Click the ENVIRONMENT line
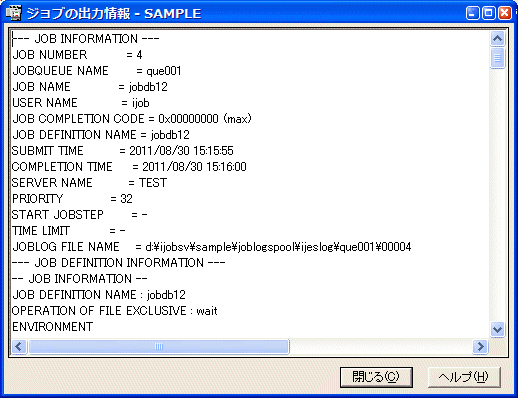The width and height of the screenshot is (518, 398). tap(53, 327)
